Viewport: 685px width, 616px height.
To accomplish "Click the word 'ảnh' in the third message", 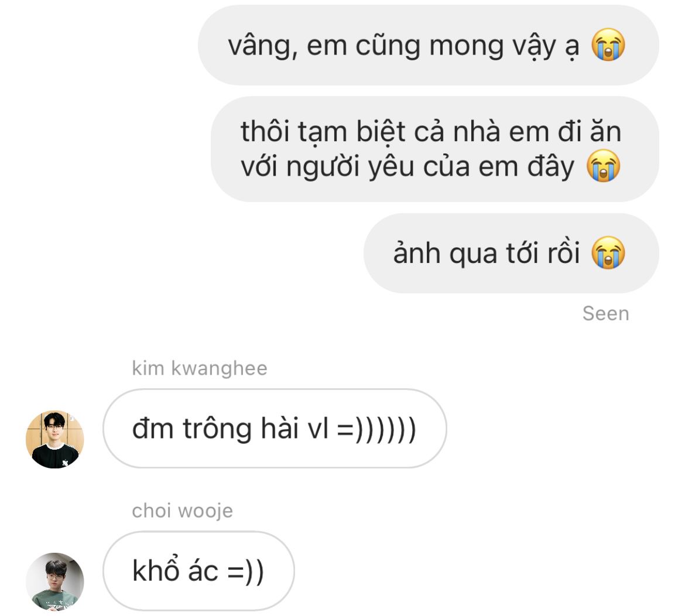I will [417, 252].
